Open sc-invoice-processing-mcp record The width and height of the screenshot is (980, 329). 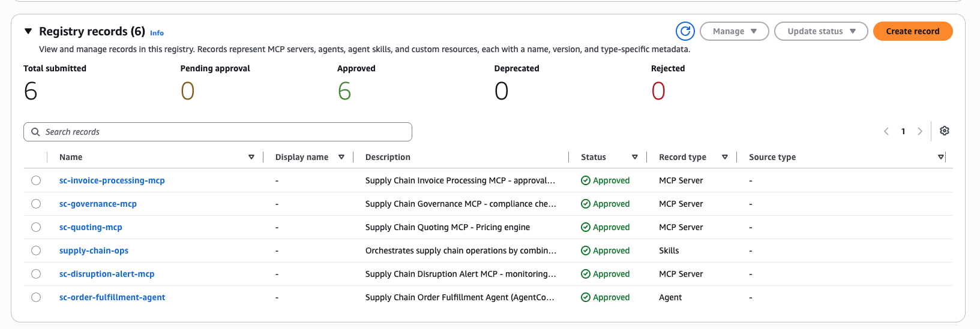pos(112,180)
